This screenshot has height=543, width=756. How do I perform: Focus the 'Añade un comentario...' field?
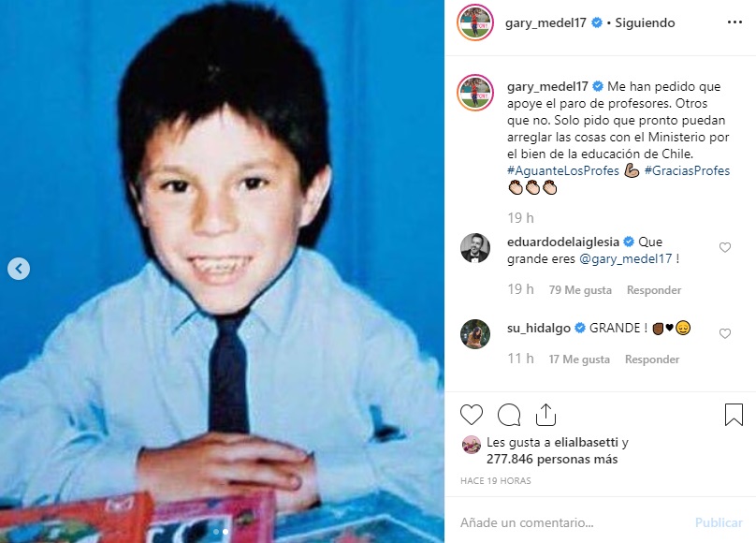pos(569,522)
